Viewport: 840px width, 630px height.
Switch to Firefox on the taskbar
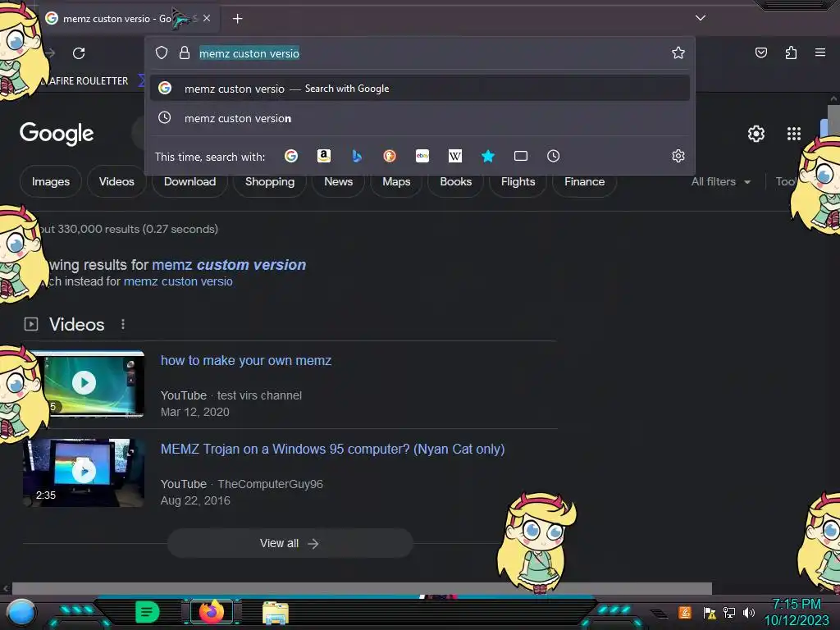(x=211, y=612)
